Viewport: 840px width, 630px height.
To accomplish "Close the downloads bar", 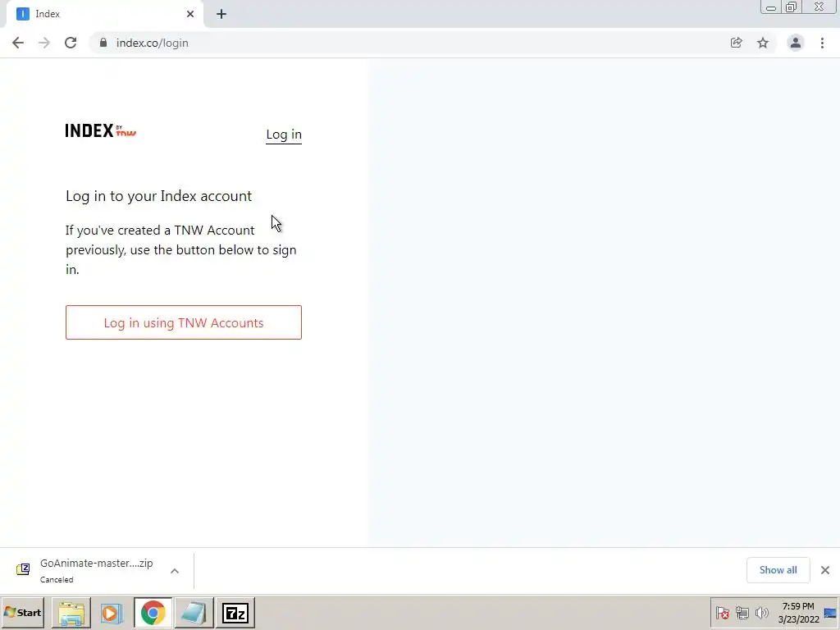I will [825, 570].
